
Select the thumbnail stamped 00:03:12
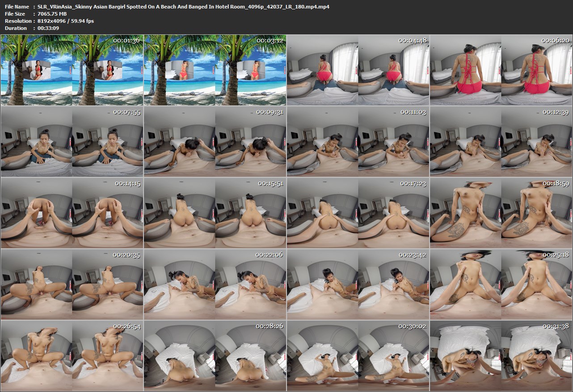[215, 70]
